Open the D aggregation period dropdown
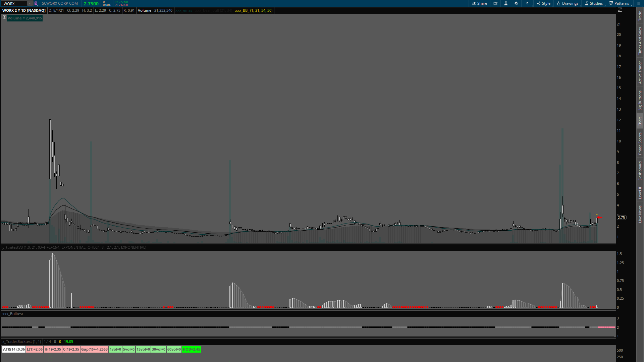Screen dimensions: 644x362 528,3
